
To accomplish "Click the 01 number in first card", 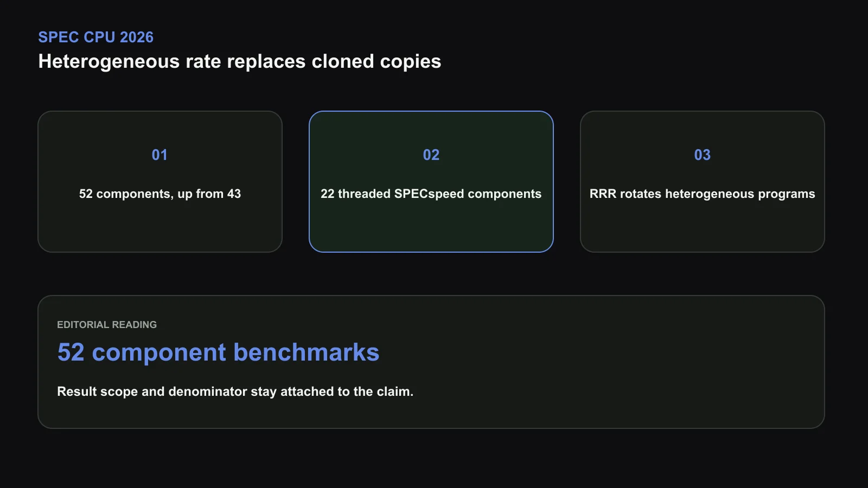I will (159, 155).
